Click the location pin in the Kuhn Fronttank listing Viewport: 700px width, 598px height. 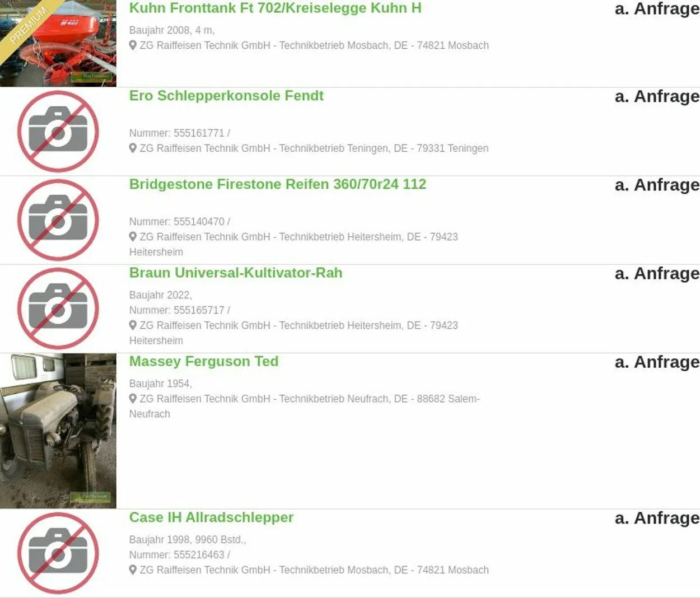(x=133, y=45)
